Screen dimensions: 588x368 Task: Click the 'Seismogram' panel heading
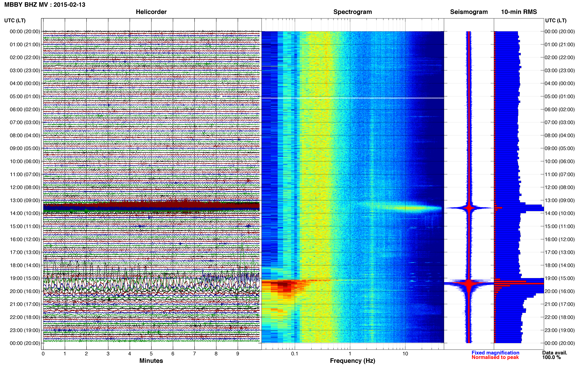click(x=469, y=12)
